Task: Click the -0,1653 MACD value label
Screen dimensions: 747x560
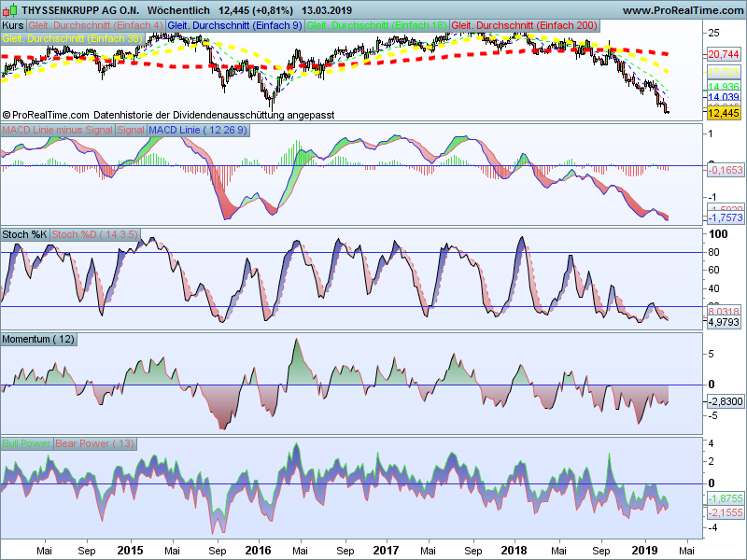Action: click(726, 170)
